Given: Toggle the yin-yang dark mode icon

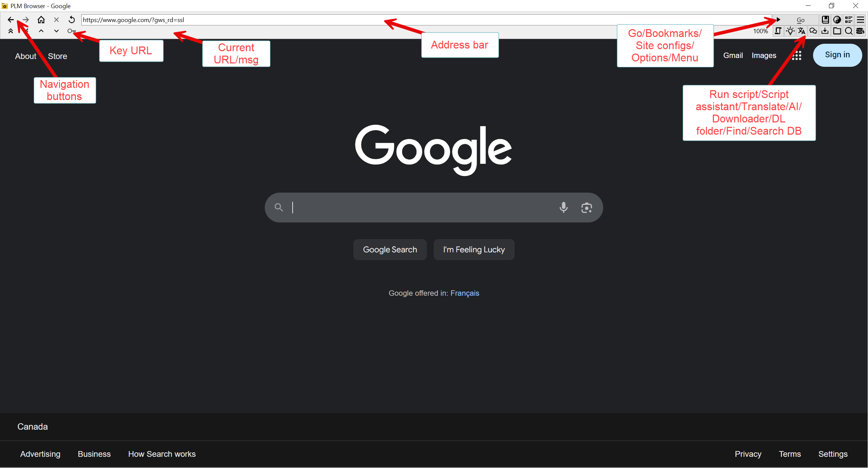Looking at the screenshot, I should coord(837,20).
